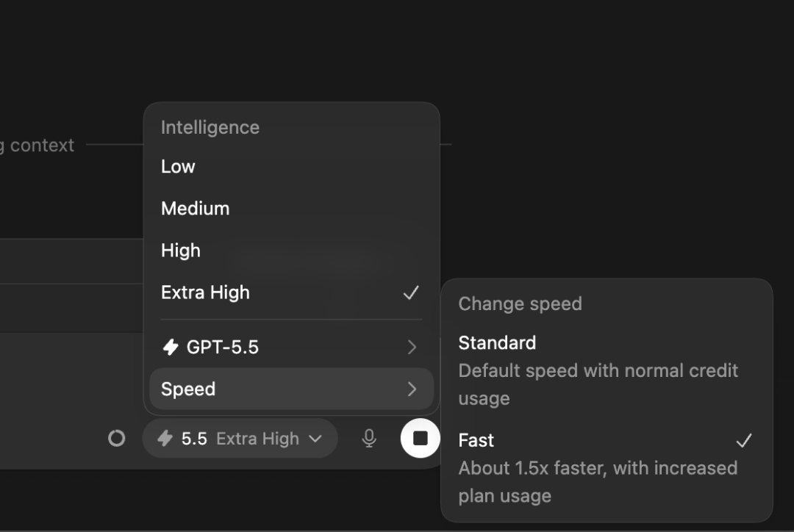Open the GPT-5.5 menu entry
The width and height of the screenshot is (794, 532).
click(291, 348)
